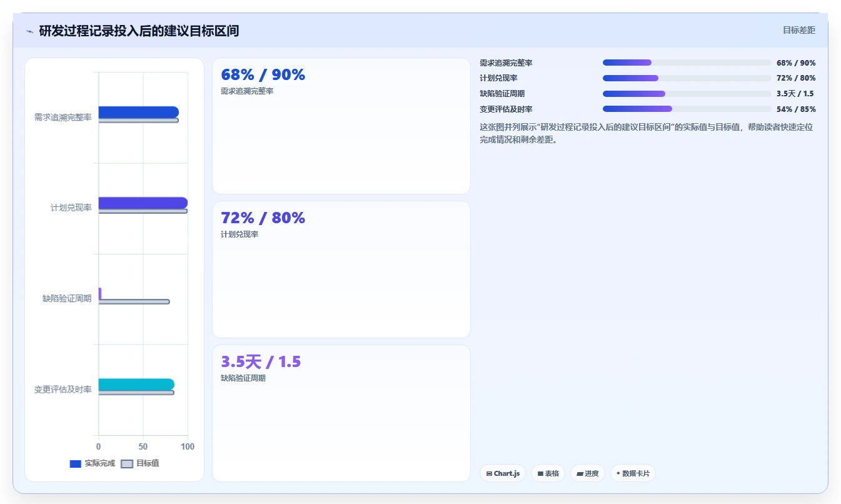Click the 68% / 90% progress row value
Image resolution: width=841 pixels, height=504 pixels.
(x=796, y=63)
